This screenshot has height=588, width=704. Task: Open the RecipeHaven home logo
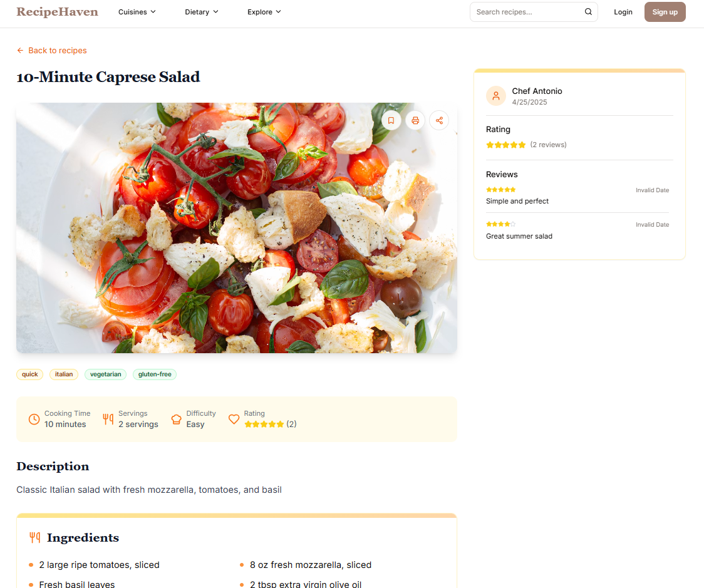[58, 12]
